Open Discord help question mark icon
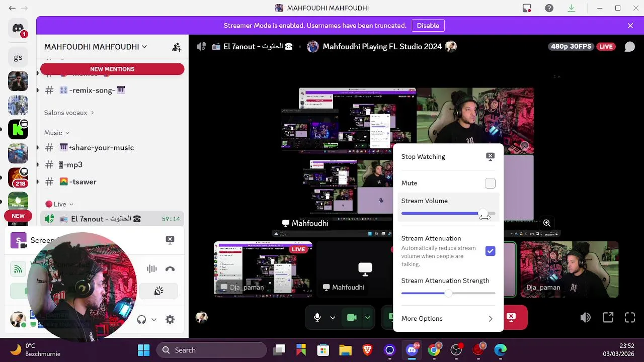The height and width of the screenshot is (362, 644). pyautogui.click(x=549, y=8)
